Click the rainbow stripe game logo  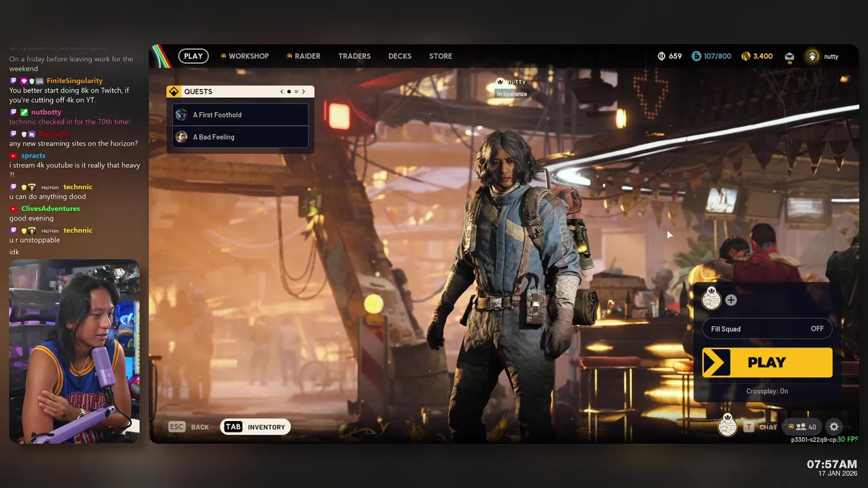161,57
